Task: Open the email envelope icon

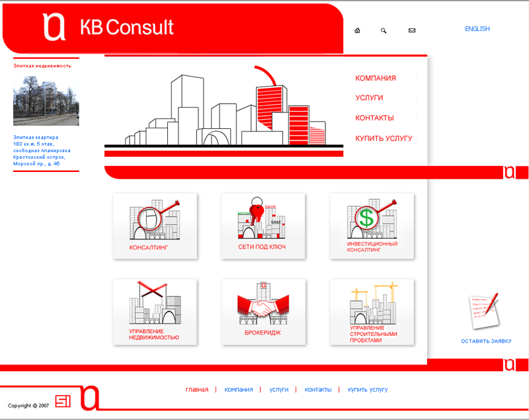Action: (x=411, y=30)
